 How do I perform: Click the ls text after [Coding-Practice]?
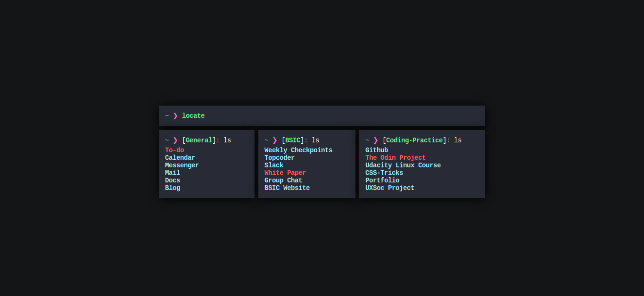pos(458,140)
